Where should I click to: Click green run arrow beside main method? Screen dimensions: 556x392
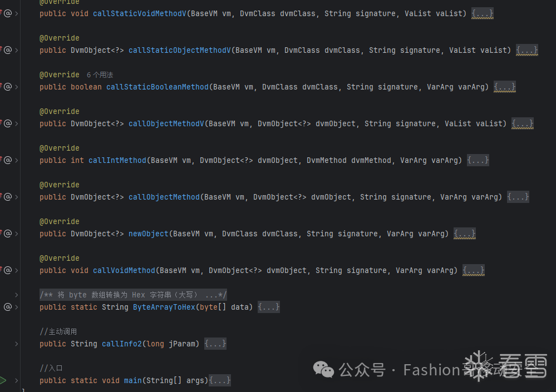pos(3,380)
